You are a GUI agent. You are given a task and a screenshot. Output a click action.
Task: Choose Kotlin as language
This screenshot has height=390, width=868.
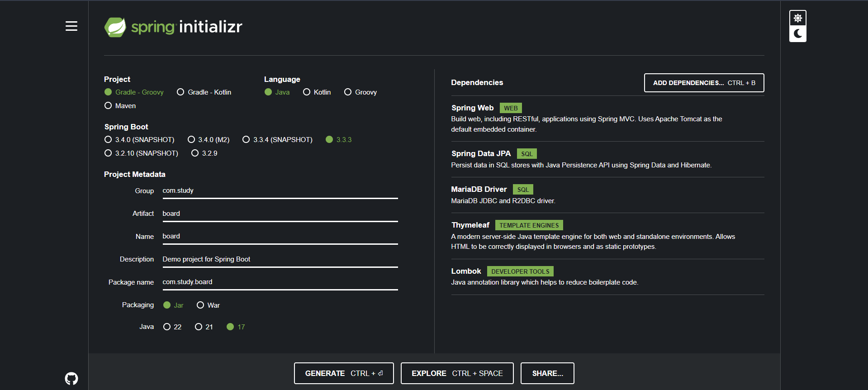coord(317,92)
